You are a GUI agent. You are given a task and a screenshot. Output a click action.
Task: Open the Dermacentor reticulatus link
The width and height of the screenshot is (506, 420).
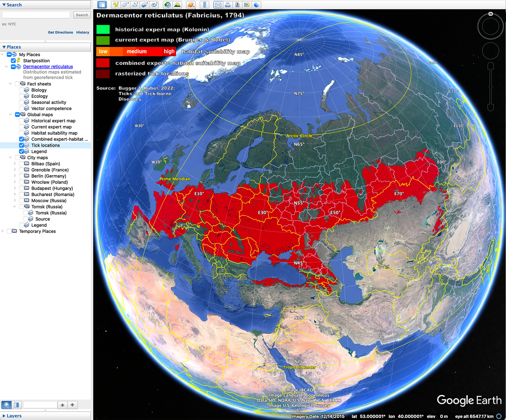pyautogui.click(x=48, y=66)
